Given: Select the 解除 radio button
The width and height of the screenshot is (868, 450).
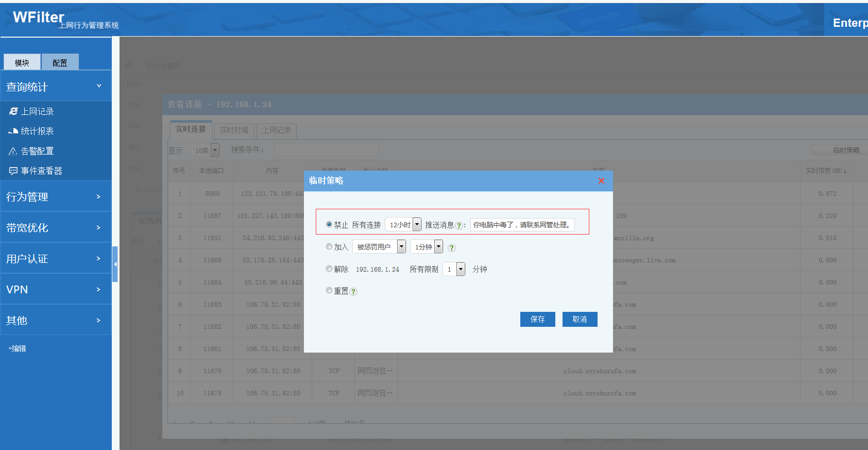Looking at the screenshot, I should click(329, 269).
